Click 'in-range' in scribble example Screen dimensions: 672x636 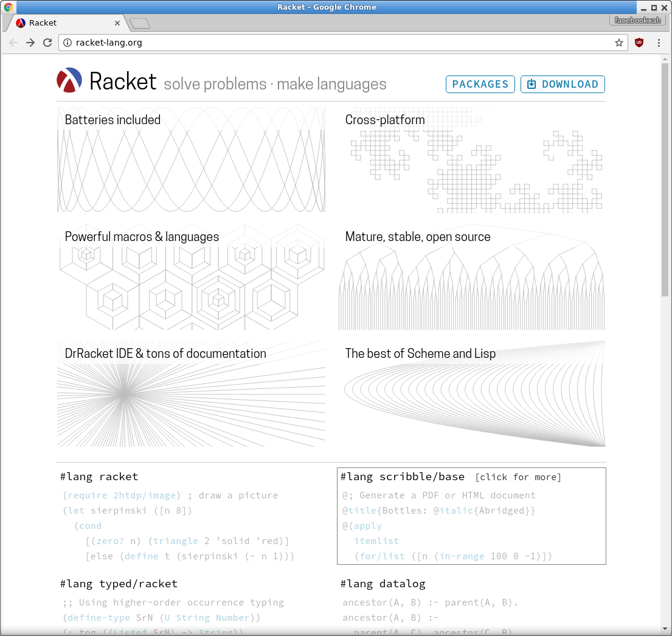click(462, 556)
